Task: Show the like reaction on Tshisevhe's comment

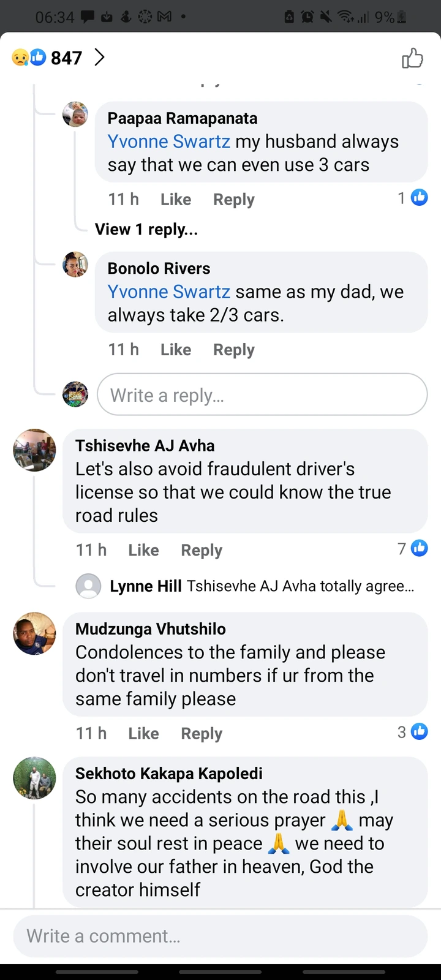Action: [x=419, y=548]
